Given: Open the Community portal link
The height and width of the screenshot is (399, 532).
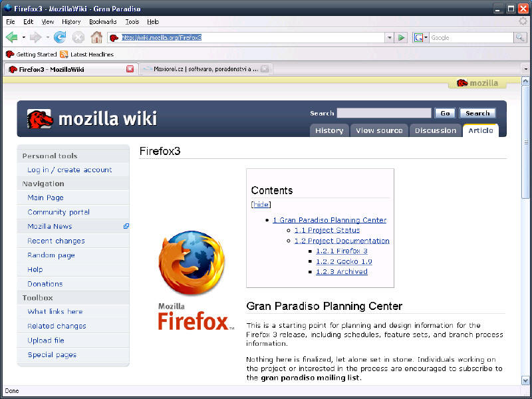Looking at the screenshot, I should (x=59, y=212).
